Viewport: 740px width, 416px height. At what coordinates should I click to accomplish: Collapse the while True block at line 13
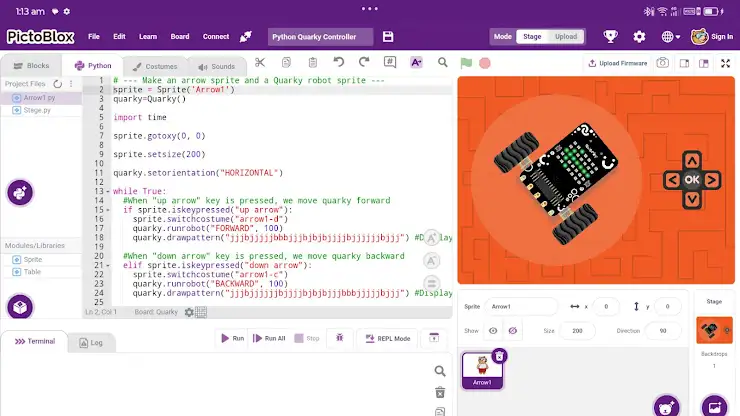click(108, 192)
